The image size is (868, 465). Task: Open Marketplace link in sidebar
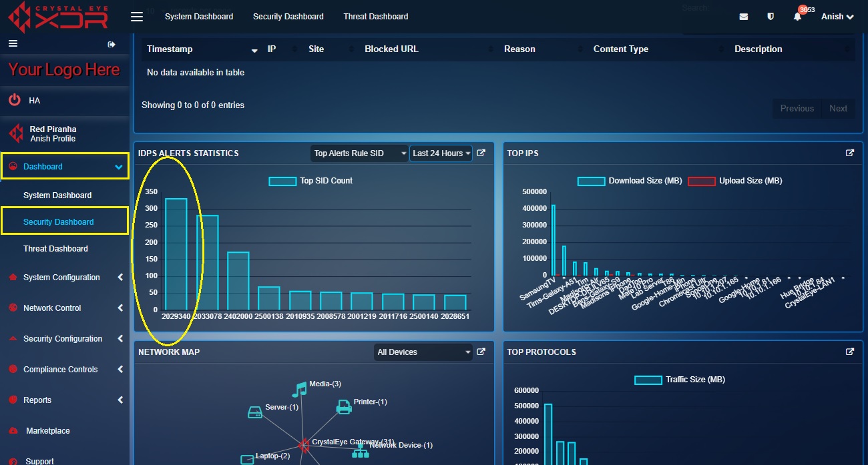coord(48,431)
